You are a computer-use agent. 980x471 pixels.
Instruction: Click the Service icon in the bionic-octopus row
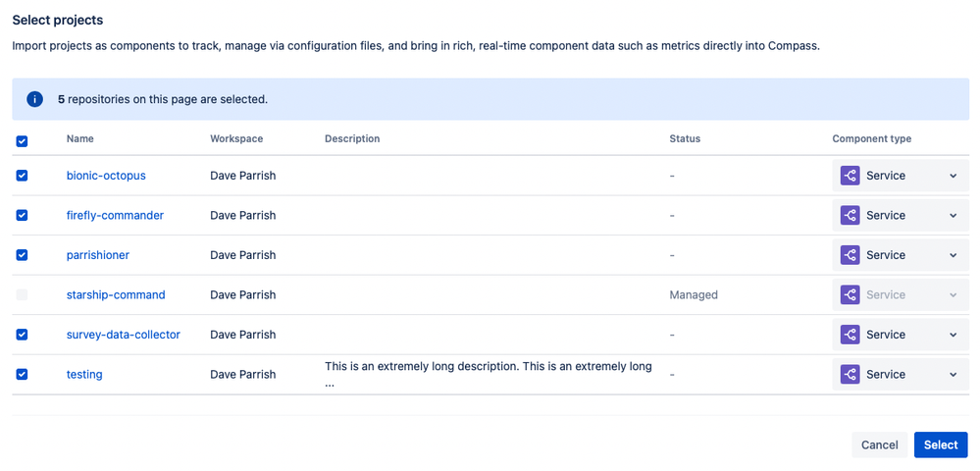[x=850, y=176]
